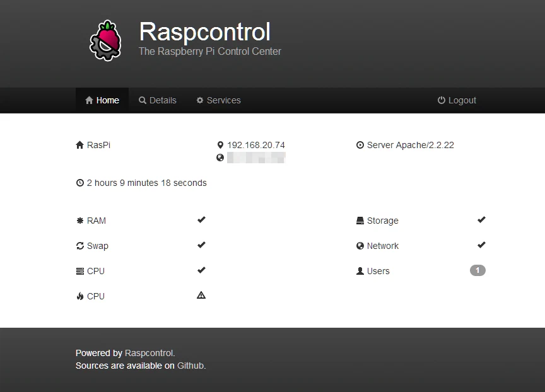The width and height of the screenshot is (545, 392).
Task: Click the Storage status checkmark
Action: (481, 219)
